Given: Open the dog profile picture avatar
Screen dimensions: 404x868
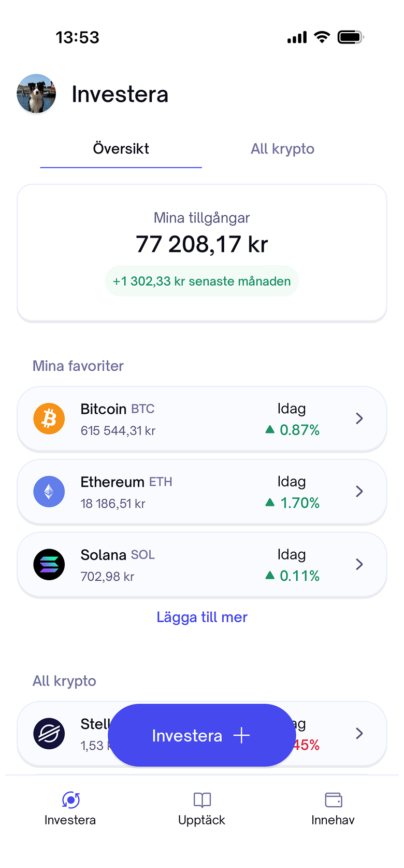Looking at the screenshot, I should click(36, 94).
